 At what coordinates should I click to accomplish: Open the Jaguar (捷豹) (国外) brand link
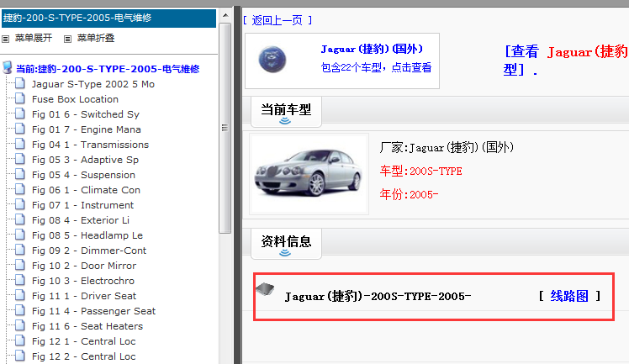pyautogui.click(x=372, y=49)
